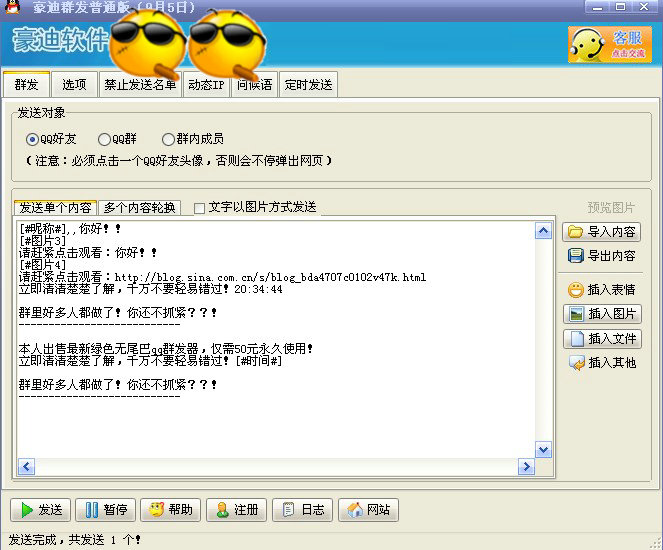Choose the 群内成员 radio option
Screen dimensions: 663x550
click(168, 139)
